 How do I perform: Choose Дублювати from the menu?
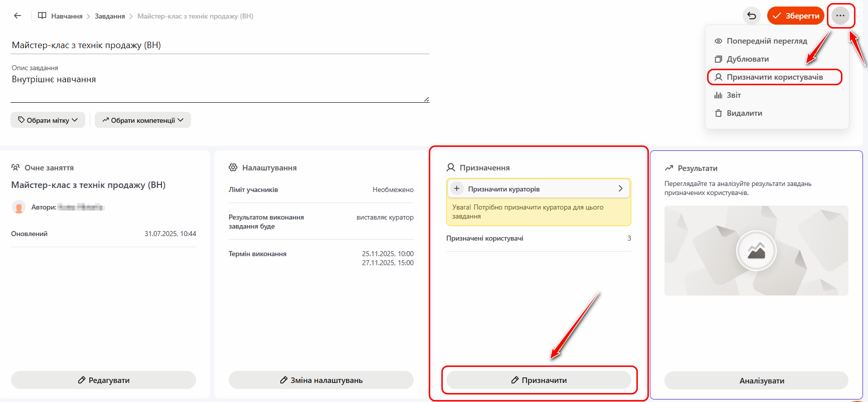(x=747, y=59)
